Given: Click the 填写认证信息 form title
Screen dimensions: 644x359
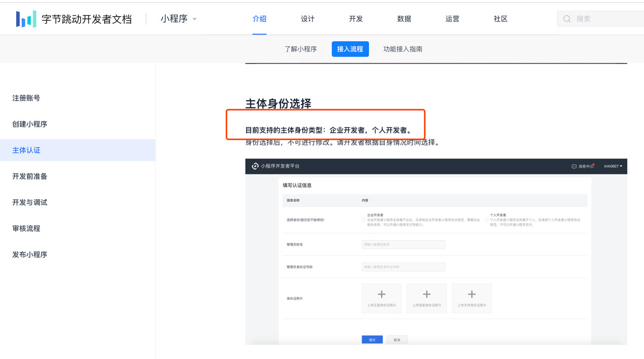Looking at the screenshot, I should 297,185.
